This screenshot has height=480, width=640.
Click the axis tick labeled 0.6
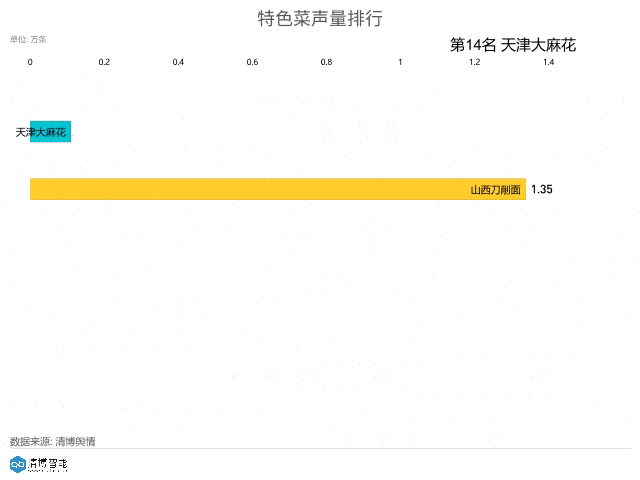click(x=252, y=62)
